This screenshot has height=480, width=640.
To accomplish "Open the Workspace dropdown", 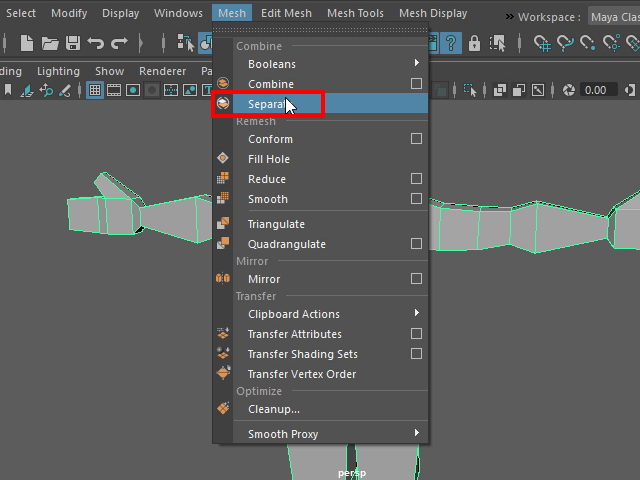I will coord(613,17).
